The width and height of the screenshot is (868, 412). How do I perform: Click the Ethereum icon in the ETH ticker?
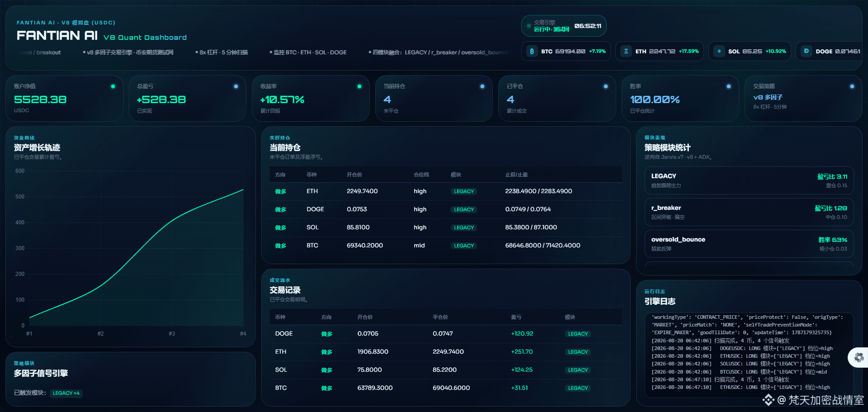[x=626, y=52]
